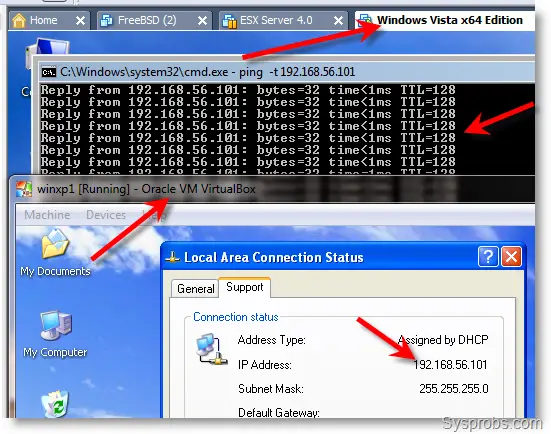Open the Machine menu in VirtualBox
This screenshot has width=551, height=434.
(x=47, y=214)
